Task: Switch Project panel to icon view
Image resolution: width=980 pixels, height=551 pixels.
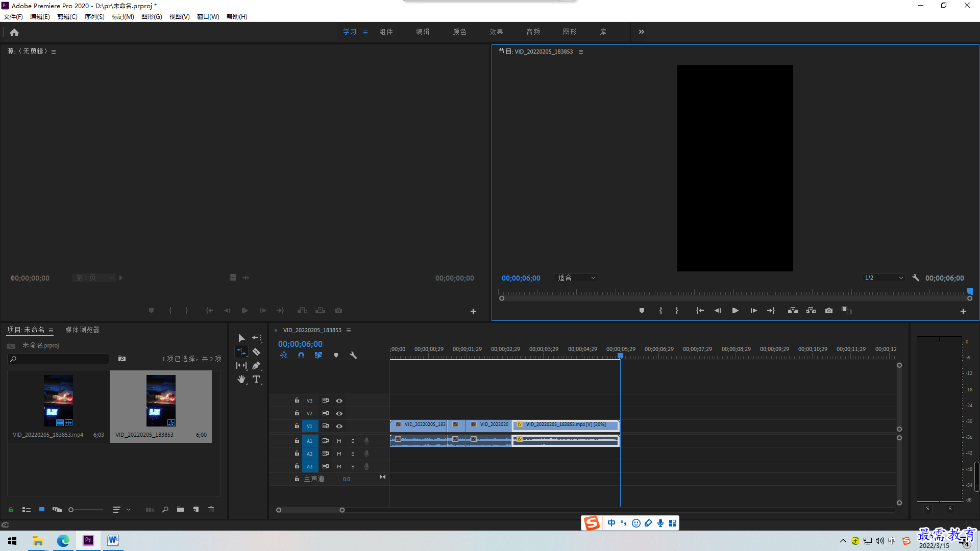Action: pyautogui.click(x=42, y=509)
